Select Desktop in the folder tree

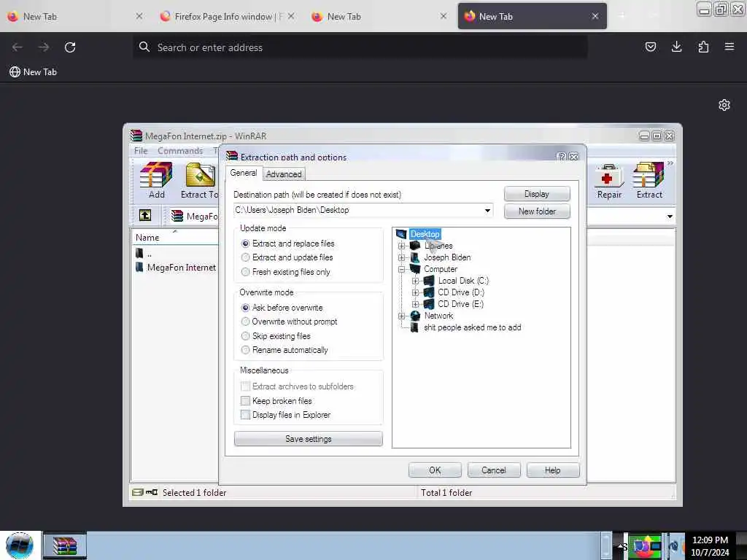coord(425,234)
